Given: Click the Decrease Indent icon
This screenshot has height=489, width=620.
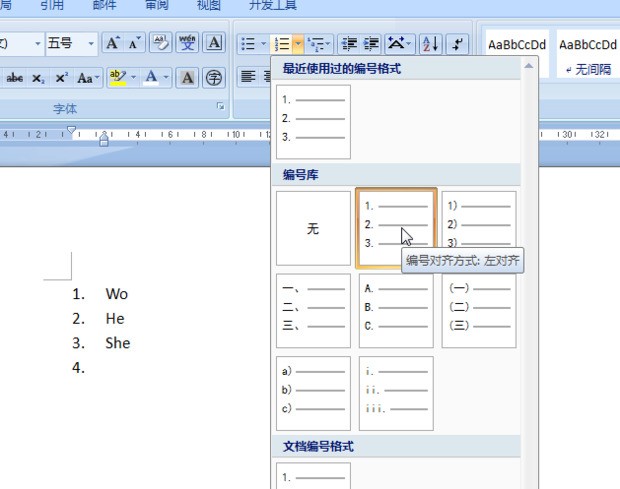Looking at the screenshot, I should click(x=349, y=43).
